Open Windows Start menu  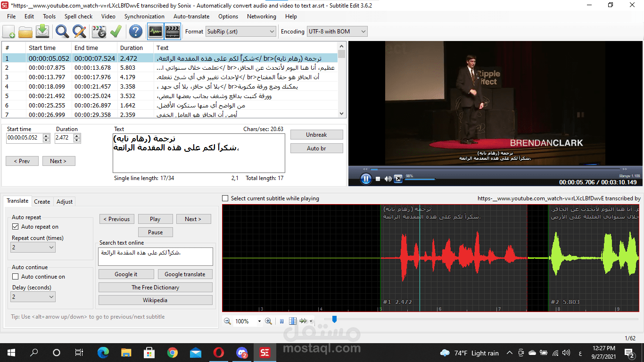(x=11, y=353)
